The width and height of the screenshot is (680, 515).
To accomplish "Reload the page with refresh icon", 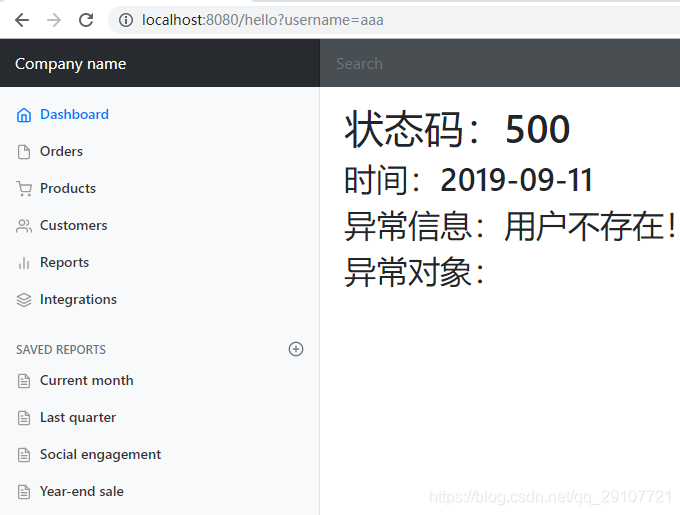I will point(86,20).
